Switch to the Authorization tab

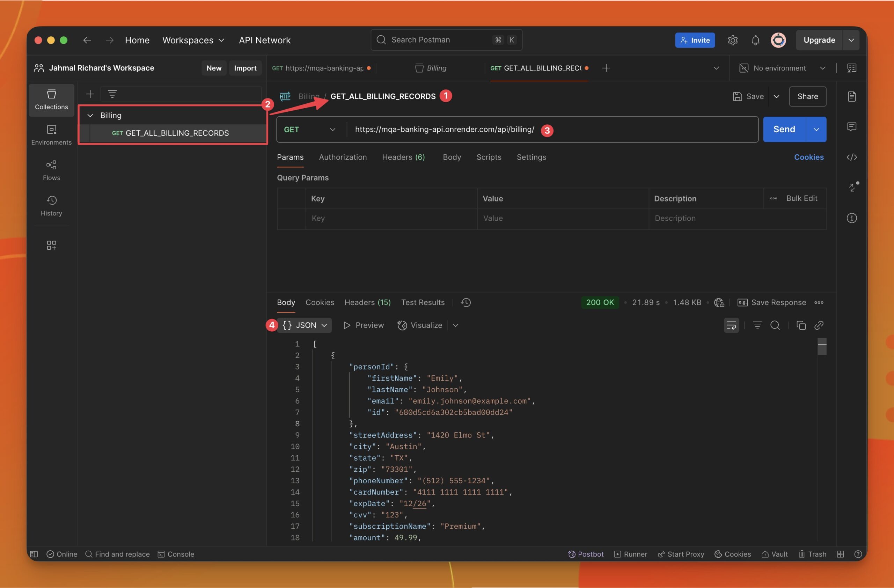click(x=343, y=157)
